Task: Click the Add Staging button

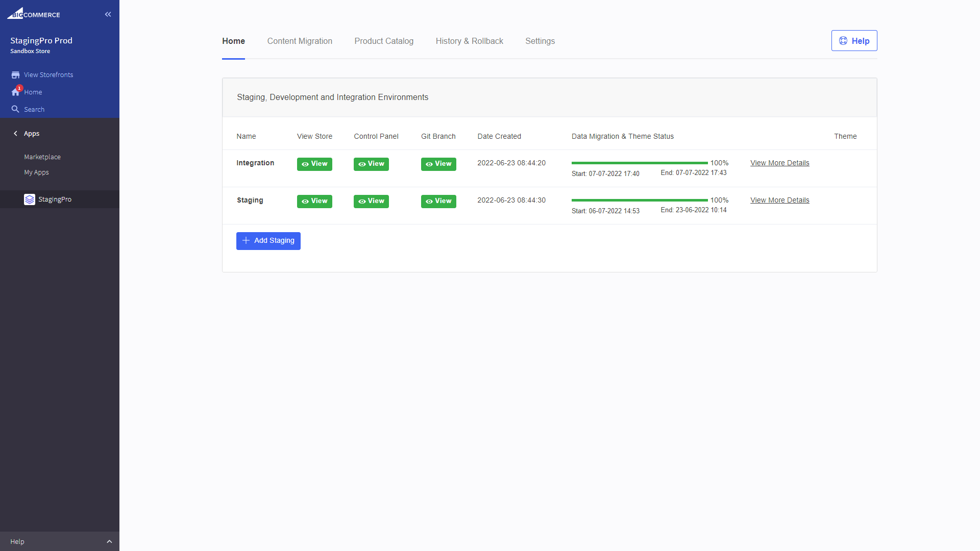Action: (268, 241)
